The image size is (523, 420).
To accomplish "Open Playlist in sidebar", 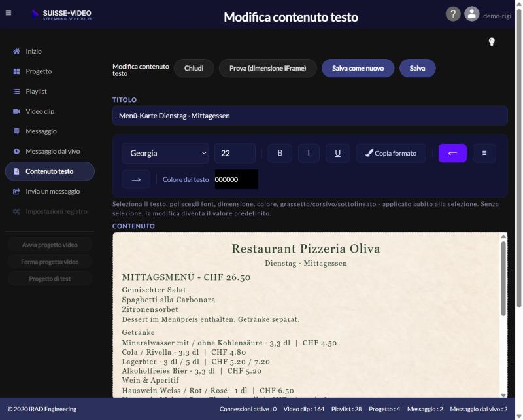I will [x=36, y=92].
